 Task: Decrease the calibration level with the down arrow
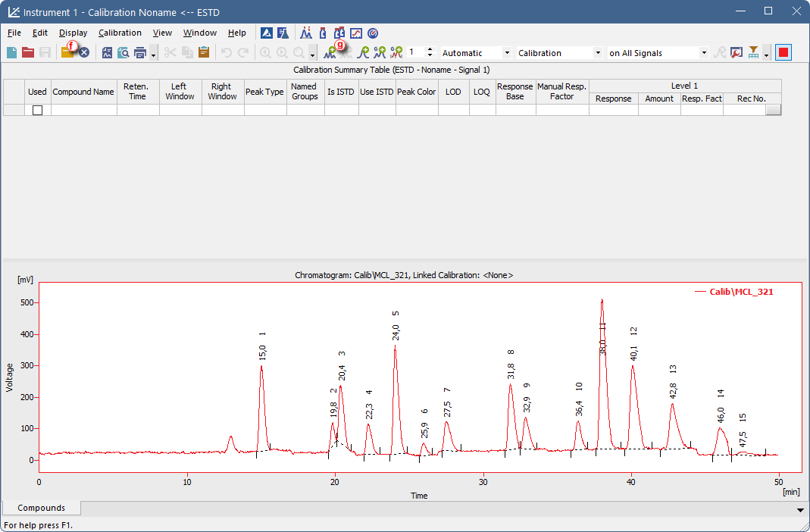(430, 55)
